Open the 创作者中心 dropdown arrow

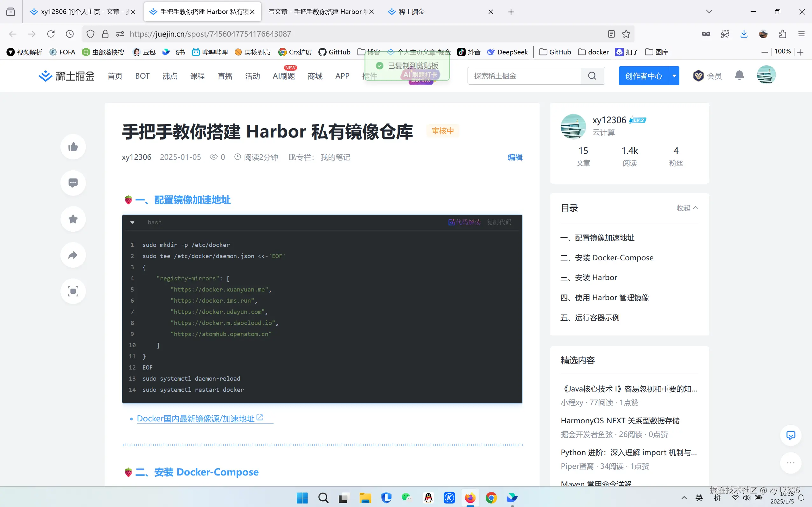pyautogui.click(x=674, y=76)
